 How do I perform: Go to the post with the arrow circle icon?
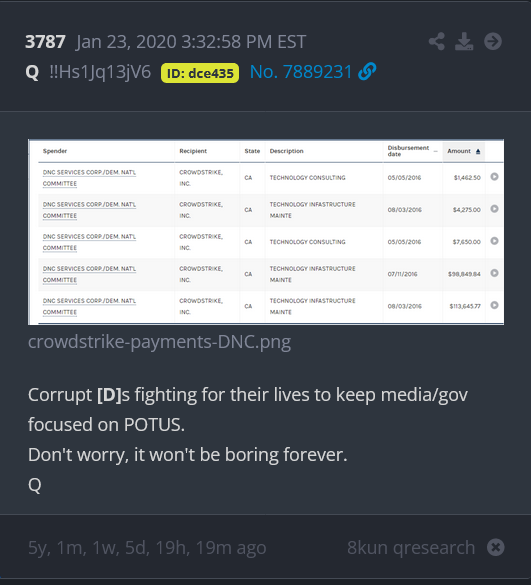pyautogui.click(x=493, y=41)
